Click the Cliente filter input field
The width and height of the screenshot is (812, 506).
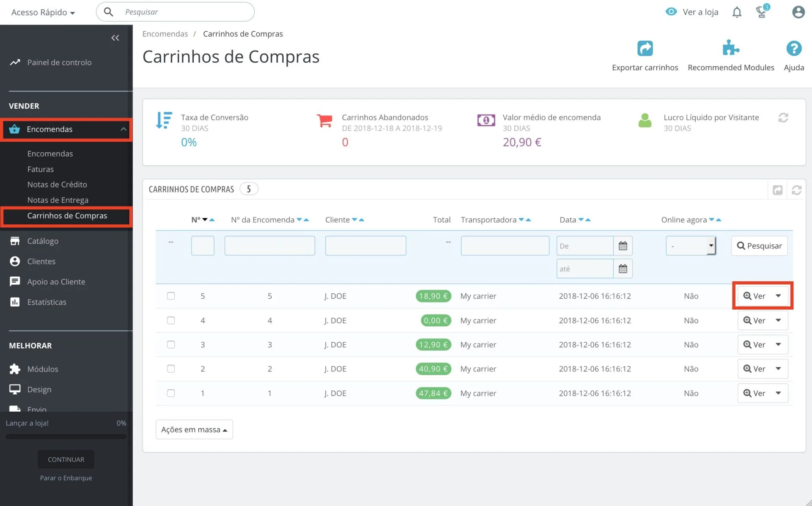click(365, 246)
